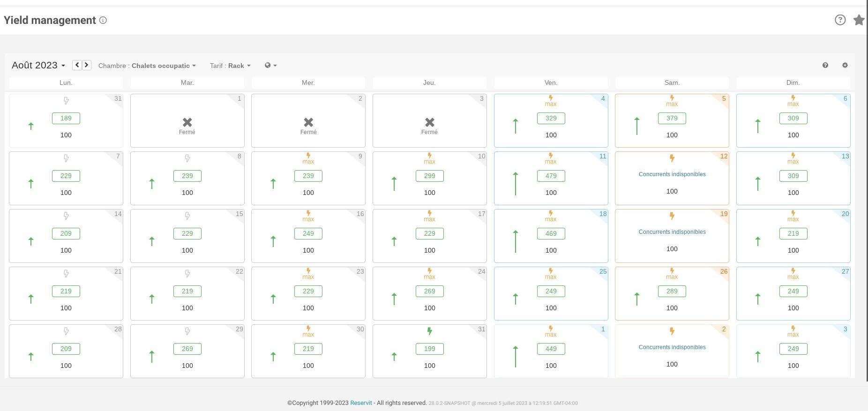Select the 289 price on Saturday 26
This screenshot has width=868, height=411.
pyautogui.click(x=672, y=291)
